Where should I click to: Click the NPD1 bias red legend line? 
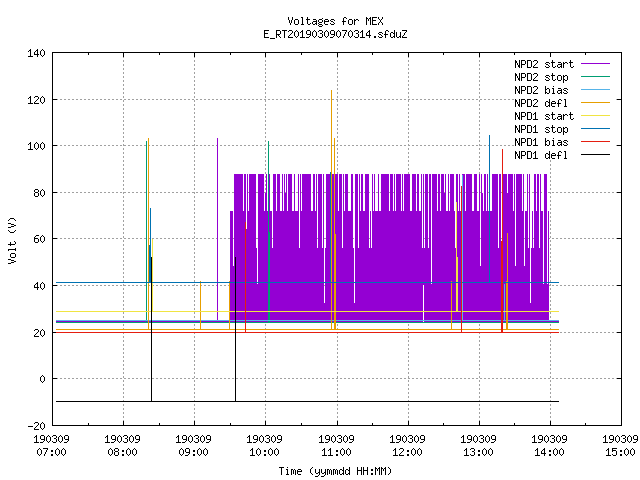(x=596, y=142)
